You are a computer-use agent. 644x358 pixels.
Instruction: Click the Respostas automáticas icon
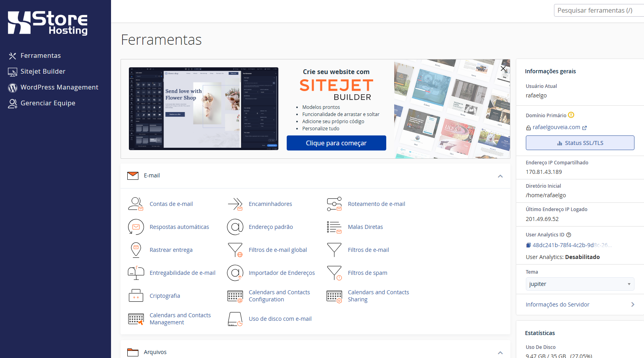pos(136,227)
